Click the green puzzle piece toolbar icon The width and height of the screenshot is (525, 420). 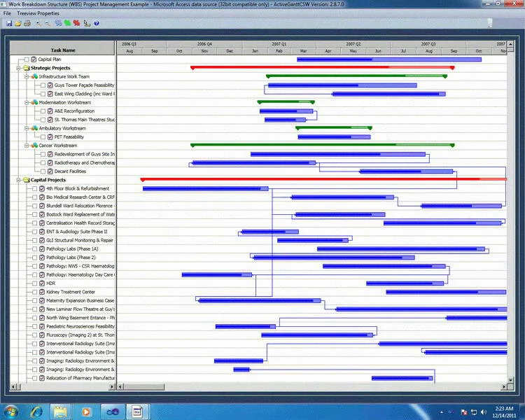(x=68, y=23)
